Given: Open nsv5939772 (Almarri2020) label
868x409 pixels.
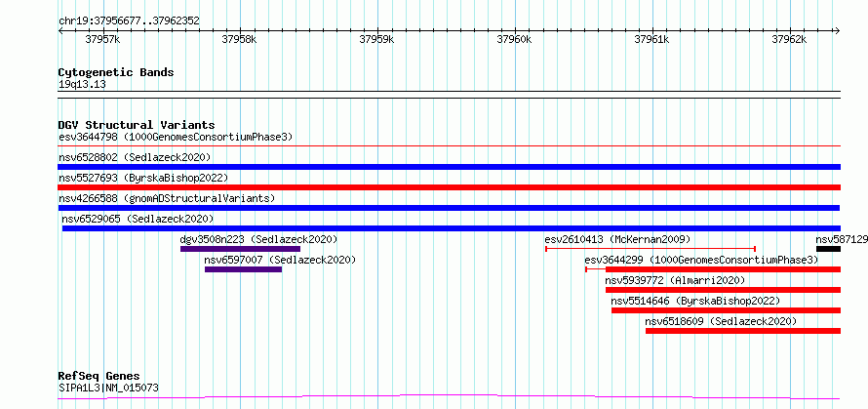Looking at the screenshot, I should click(675, 280).
